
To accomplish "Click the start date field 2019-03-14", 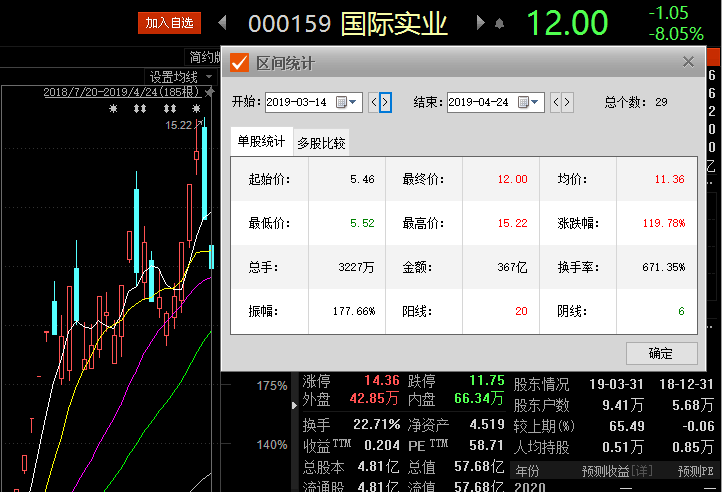I will 299,102.
